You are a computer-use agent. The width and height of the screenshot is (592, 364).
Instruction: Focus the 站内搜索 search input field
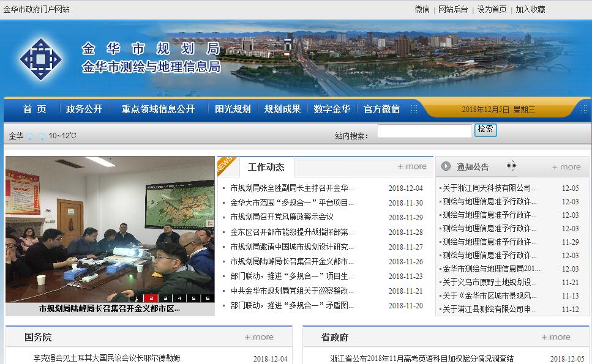(x=424, y=131)
